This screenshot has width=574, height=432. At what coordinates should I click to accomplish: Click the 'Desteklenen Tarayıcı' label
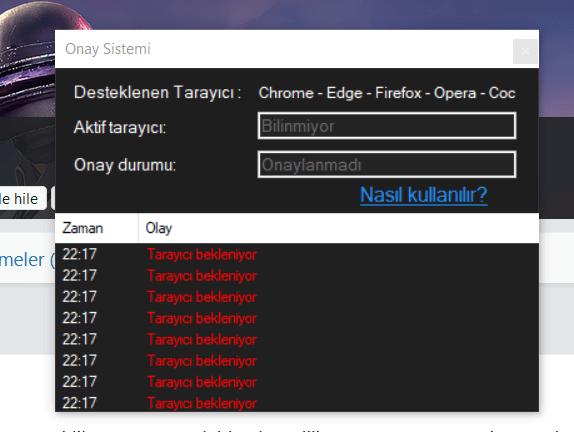[x=157, y=92]
